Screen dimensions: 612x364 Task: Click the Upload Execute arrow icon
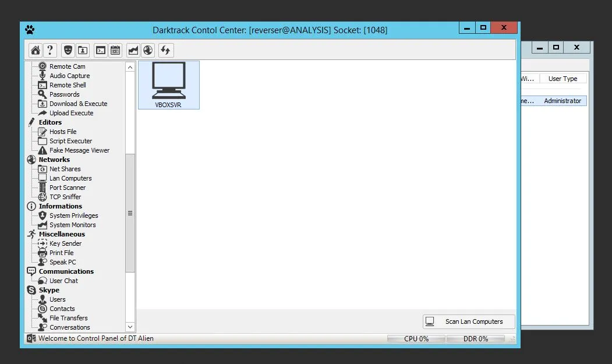43,113
